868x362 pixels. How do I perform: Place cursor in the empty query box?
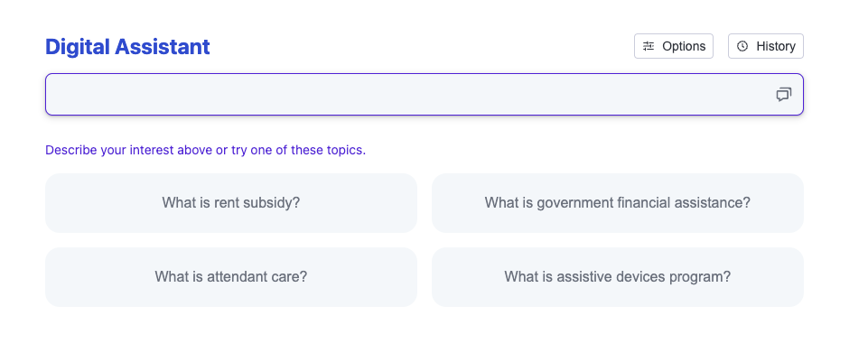click(406, 95)
